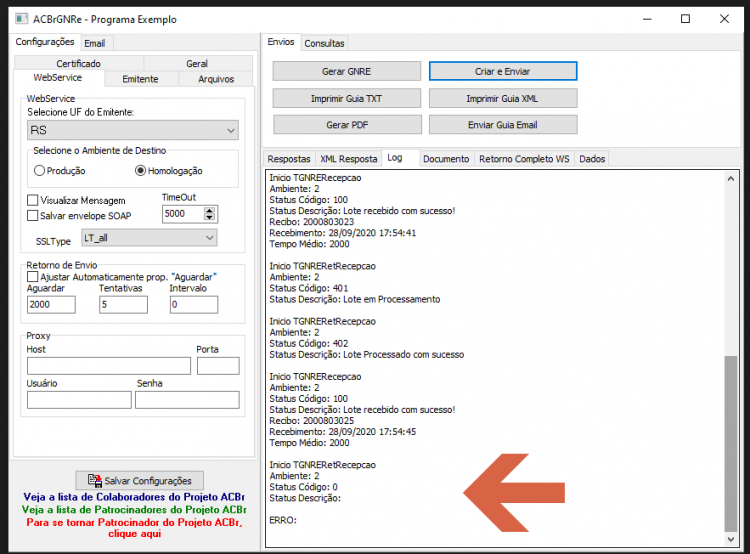Switch to the Envios tab

coord(281,42)
